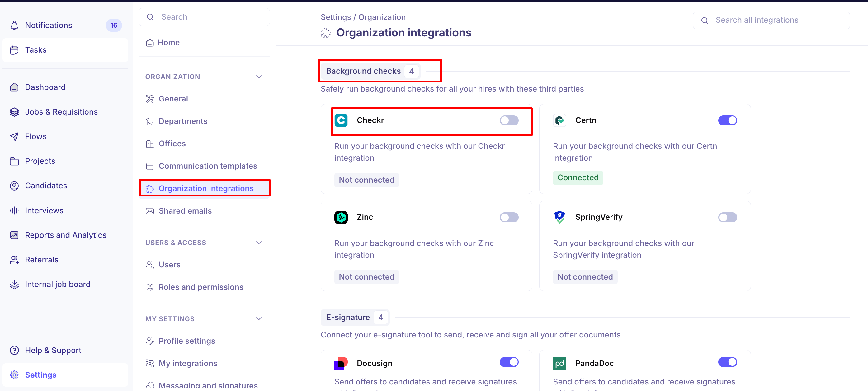The width and height of the screenshot is (868, 391).
Task: Turn off the Docusign integration toggle
Action: pyautogui.click(x=509, y=362)
